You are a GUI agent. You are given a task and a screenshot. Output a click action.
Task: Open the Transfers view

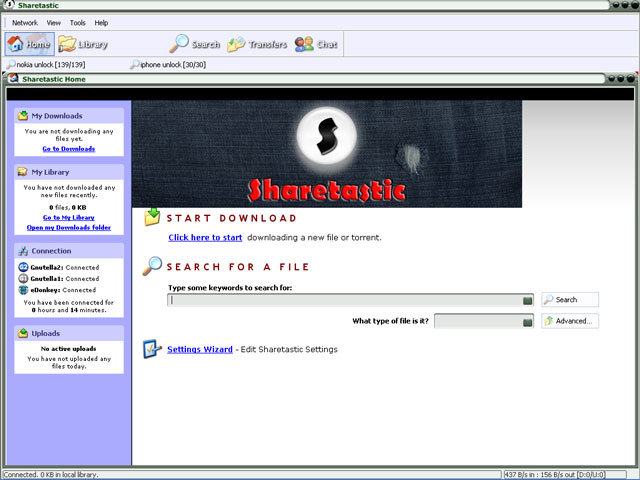click(257, 44)
